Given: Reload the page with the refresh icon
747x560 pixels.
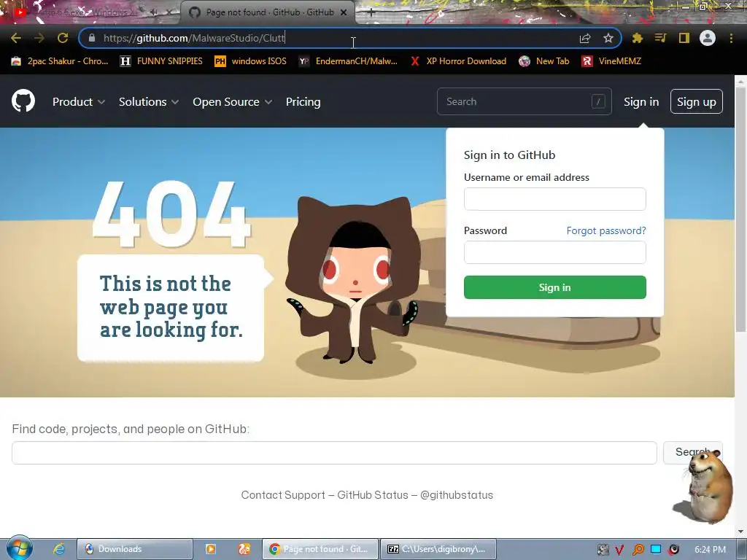Looking at the screenshot, I should point(63,38).
